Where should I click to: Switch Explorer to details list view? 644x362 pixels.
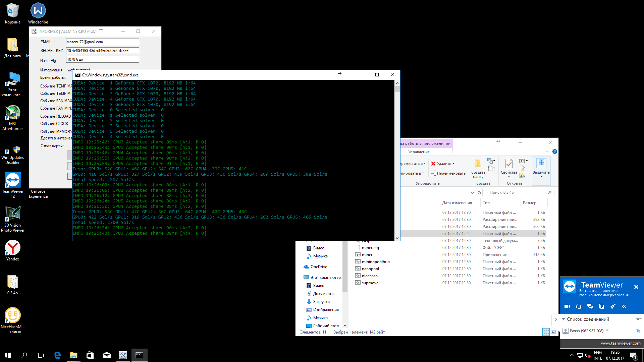pos(546,332)
